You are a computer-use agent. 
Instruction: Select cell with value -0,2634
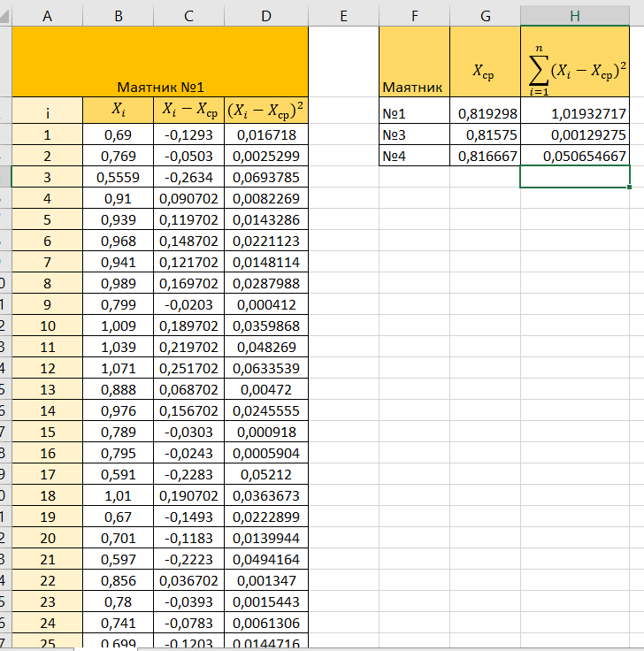tap(189, 177)
